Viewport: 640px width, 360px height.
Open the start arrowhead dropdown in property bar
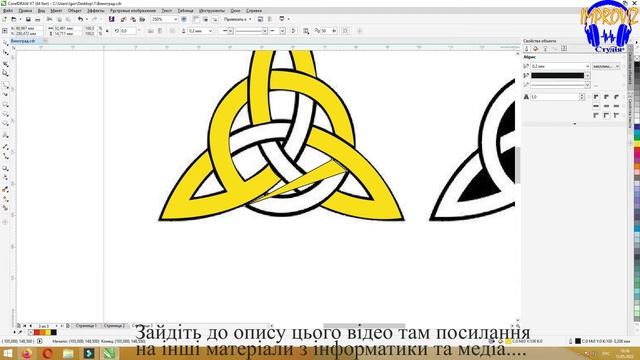click(231, 31)
